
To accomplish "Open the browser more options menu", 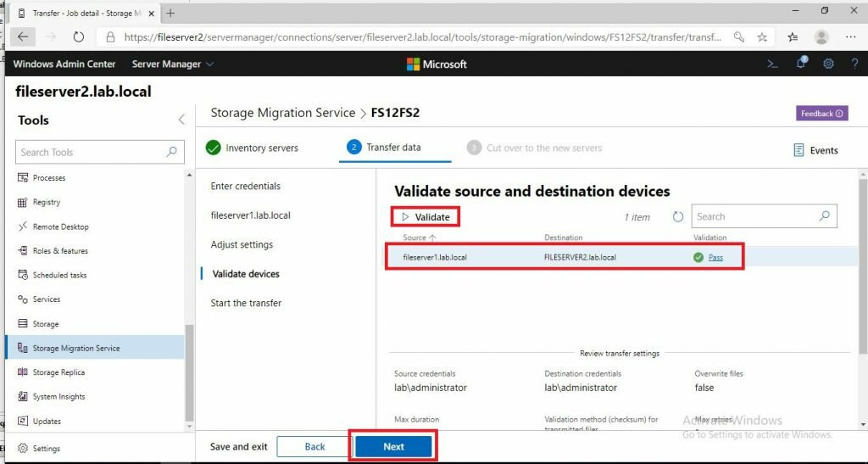I will 851,37.
